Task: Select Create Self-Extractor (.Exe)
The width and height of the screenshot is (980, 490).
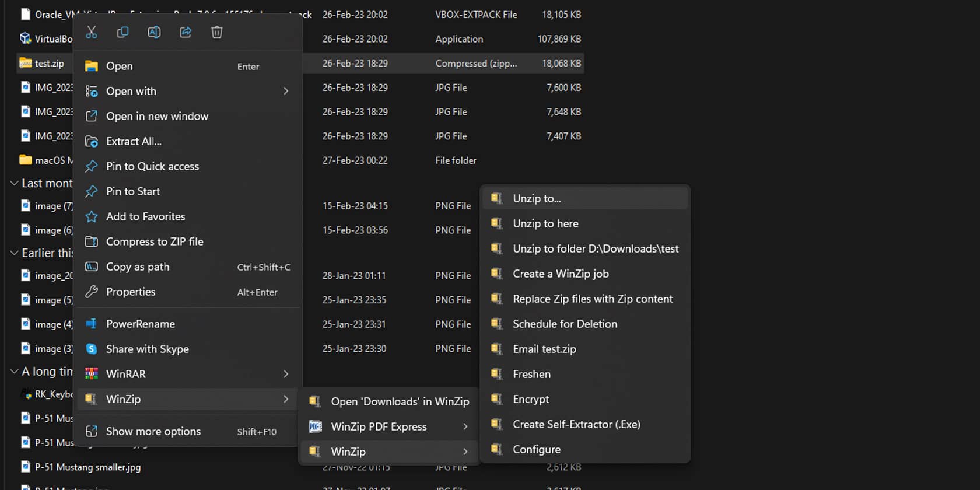Action: pos(585,424)
